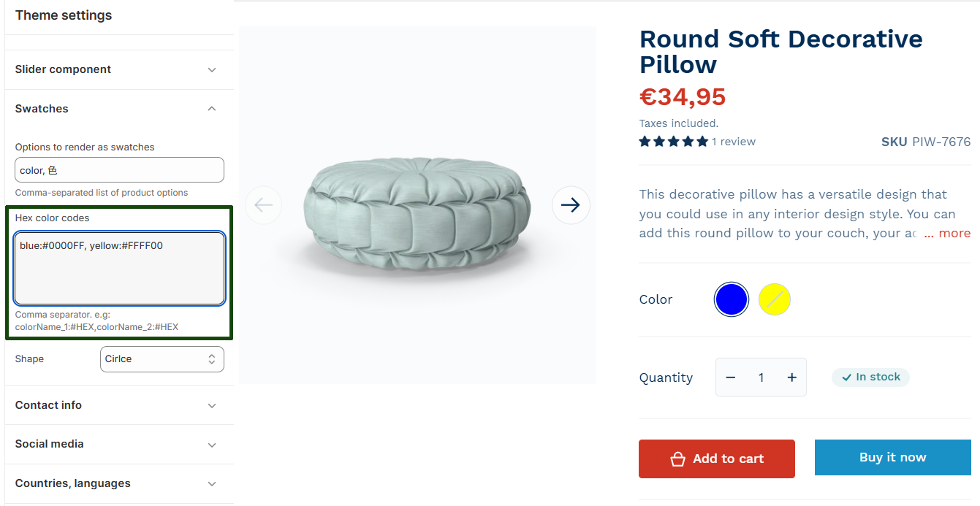The width and height of the screenshot is (980, 506).
Task: Open the Shape dropdown
Action: [x=162, y=359]
